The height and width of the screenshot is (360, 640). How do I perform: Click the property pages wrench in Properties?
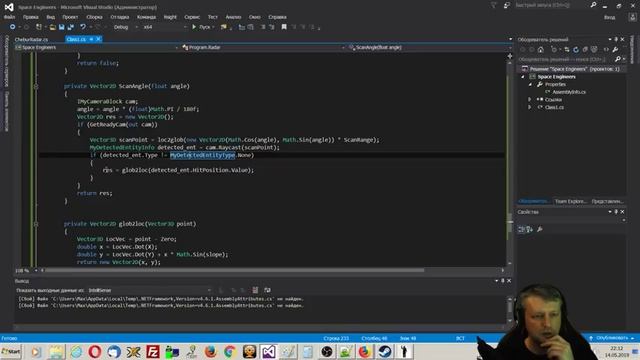(540, 229)
